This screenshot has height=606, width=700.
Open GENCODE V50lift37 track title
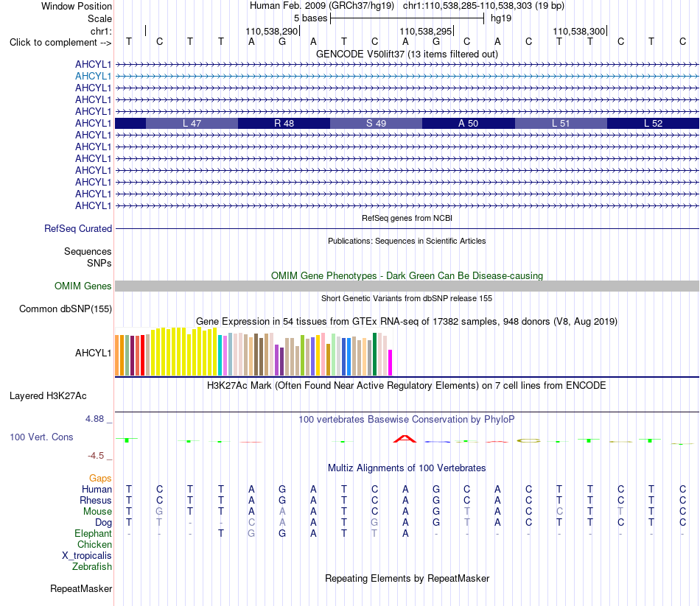click(407, 54)
